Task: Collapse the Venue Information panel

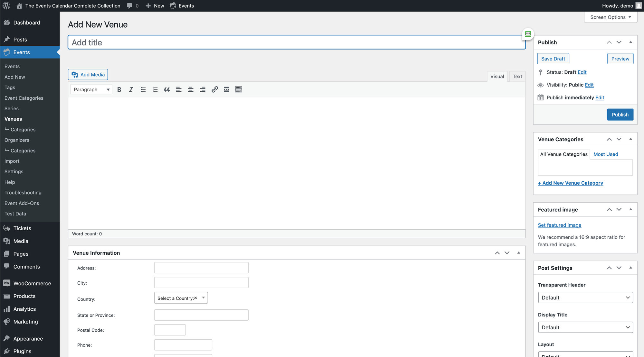Action: (x=518, y=253)
